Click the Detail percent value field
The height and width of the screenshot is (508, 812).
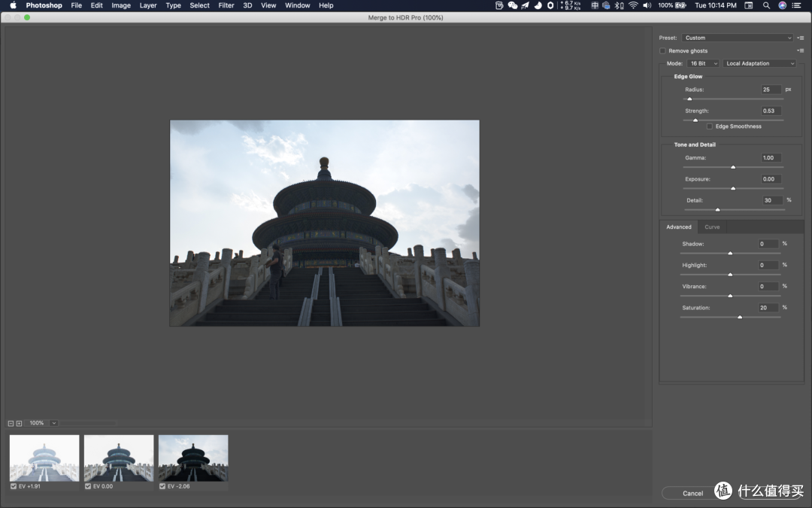coord(773,201)
